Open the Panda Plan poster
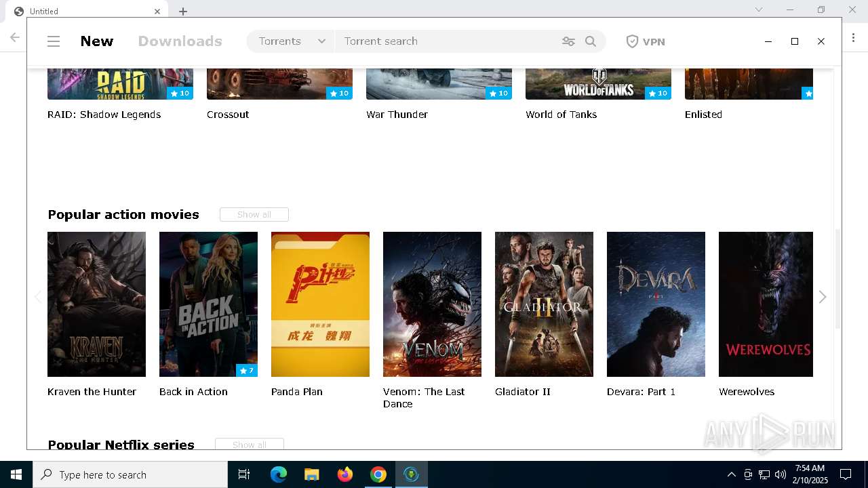The image size is (868, 488). (x=320, y=304)
